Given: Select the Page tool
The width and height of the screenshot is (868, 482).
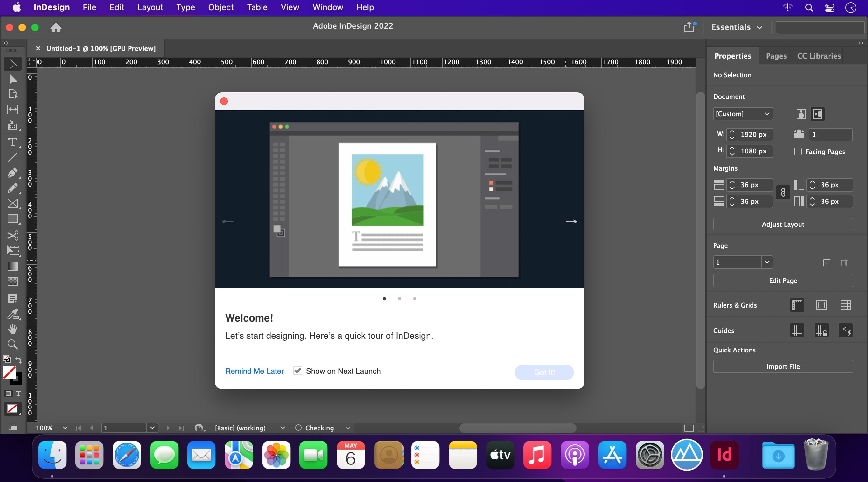Looking at the screenshot, I should click(x=12, y=94).
